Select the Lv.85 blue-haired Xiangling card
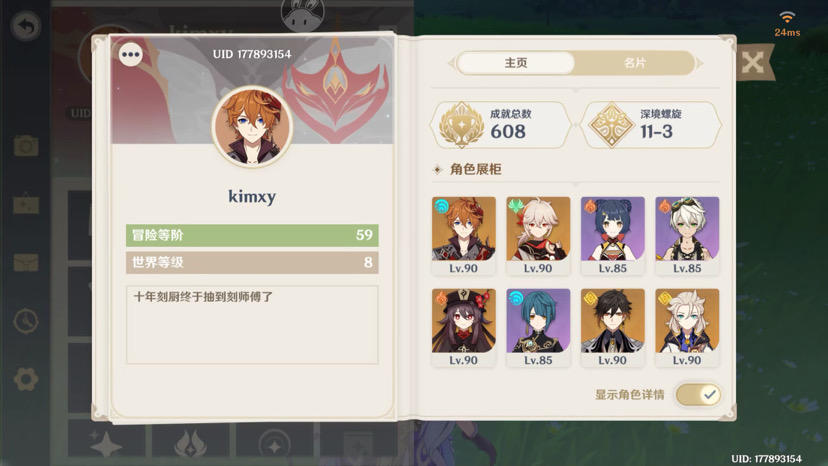The image size is (828, 466). tap(613, 236)
